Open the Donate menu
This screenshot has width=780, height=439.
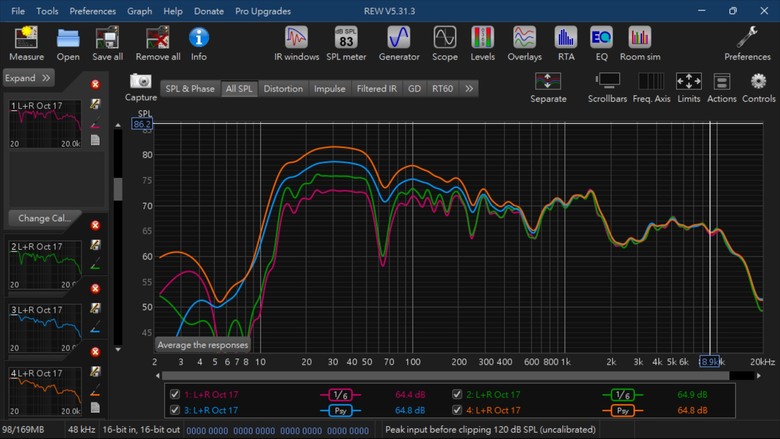(208, 11)
